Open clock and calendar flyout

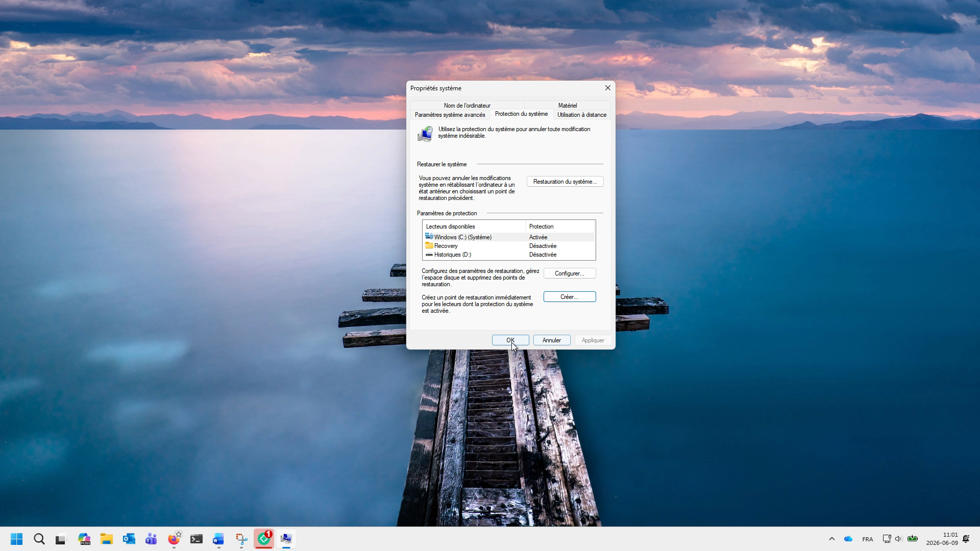[942, 539]
